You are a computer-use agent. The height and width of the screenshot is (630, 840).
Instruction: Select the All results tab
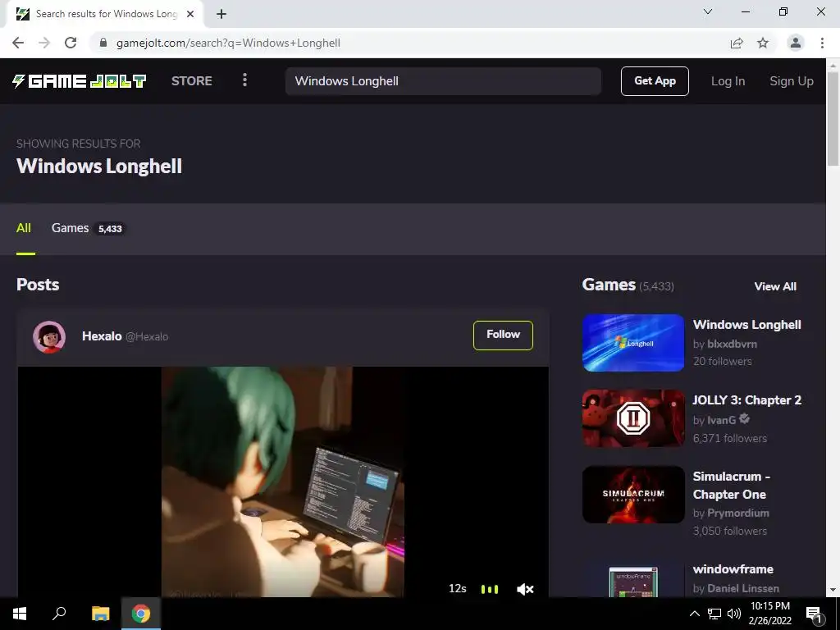[24, 228]
